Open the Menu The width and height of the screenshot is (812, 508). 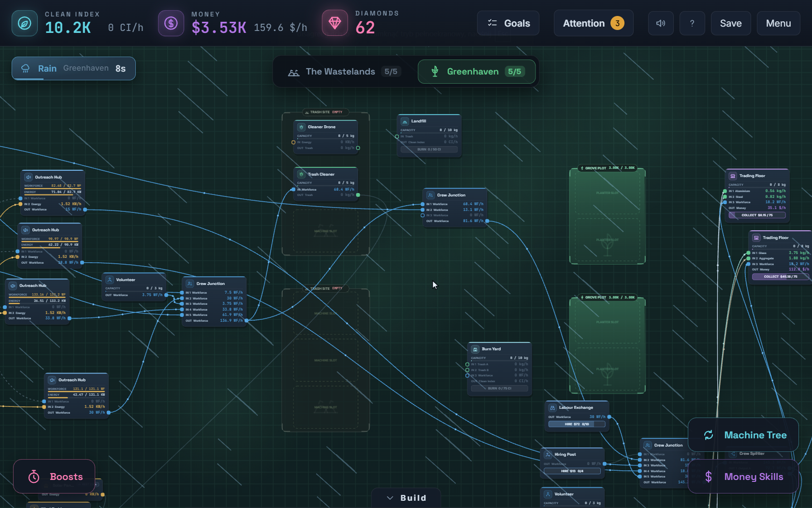(x=779, y=23)
